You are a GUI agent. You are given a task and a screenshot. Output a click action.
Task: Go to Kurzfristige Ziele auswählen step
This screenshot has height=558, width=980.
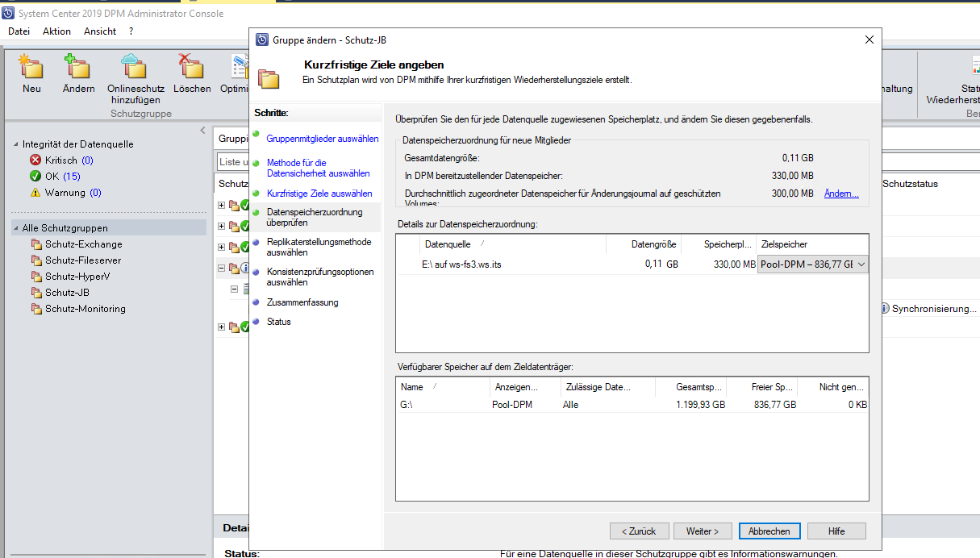coord(319,194)
